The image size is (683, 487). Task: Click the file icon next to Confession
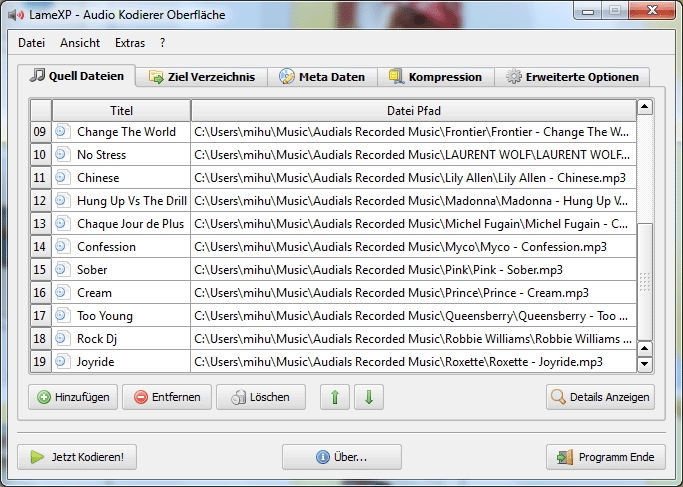[63, 246]
